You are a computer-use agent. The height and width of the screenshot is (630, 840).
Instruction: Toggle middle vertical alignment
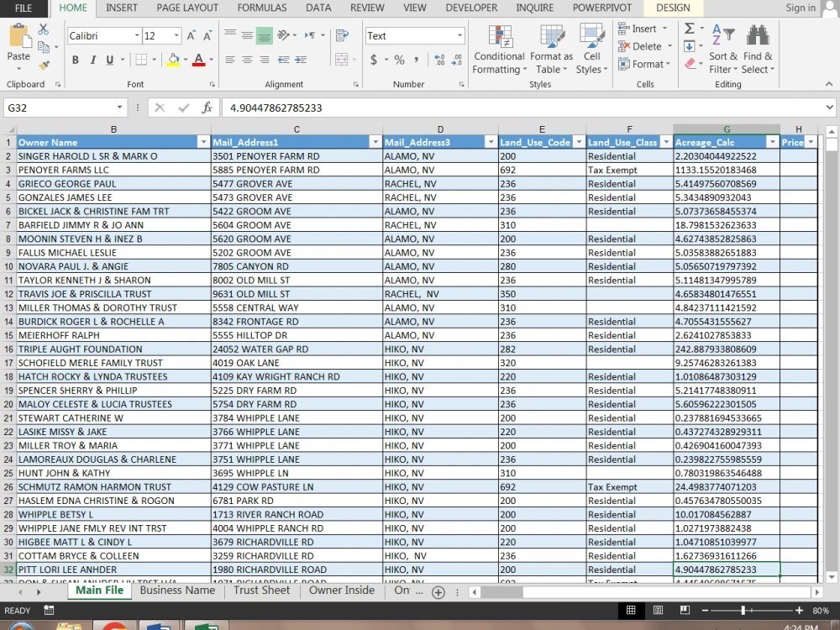pos(247,36)
